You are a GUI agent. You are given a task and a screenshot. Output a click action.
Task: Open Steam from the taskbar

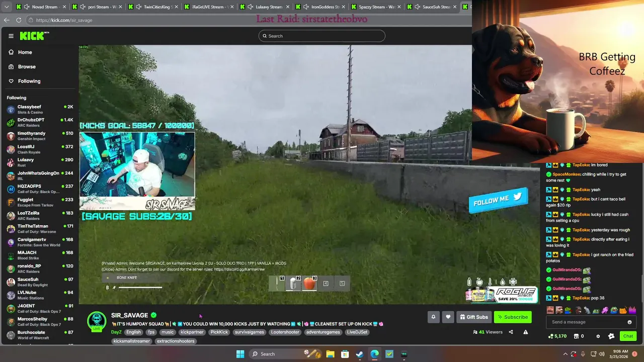360,354
